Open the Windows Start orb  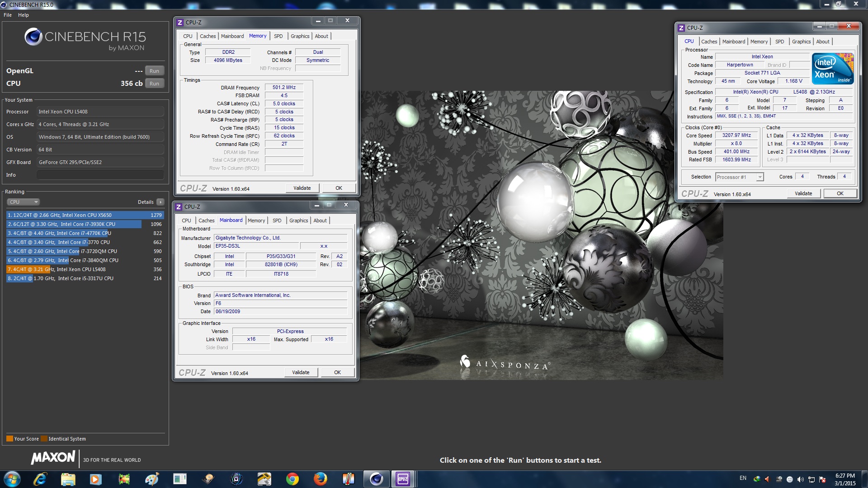pyautogui.click(x=12, y=479)
